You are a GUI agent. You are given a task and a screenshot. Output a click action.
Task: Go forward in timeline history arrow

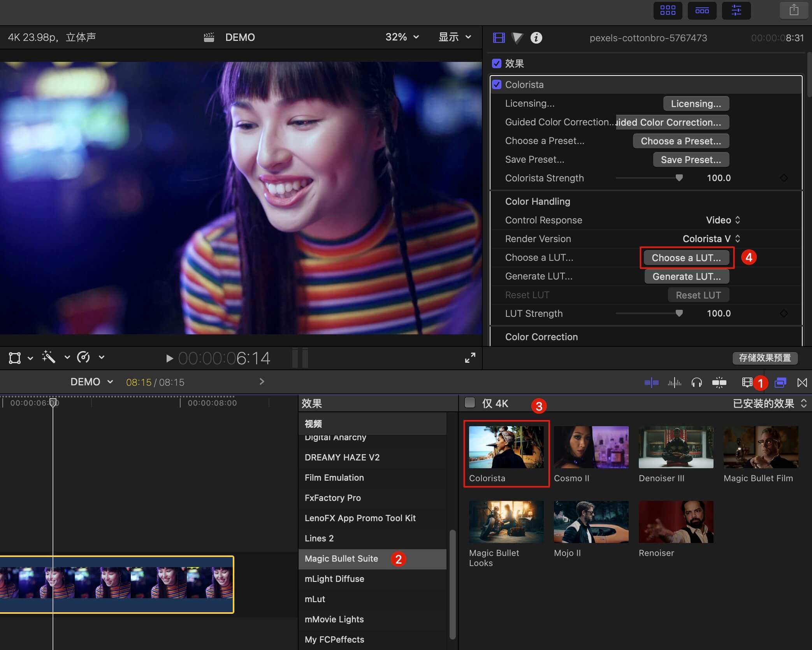click(262, 382)
